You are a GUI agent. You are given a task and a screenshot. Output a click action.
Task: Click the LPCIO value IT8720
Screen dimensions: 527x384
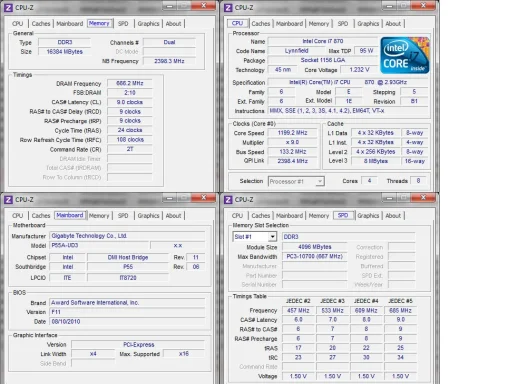click(128, 278)
